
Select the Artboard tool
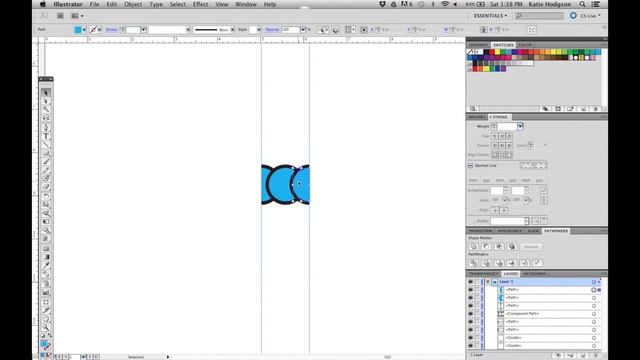click(x=46, y=302)
